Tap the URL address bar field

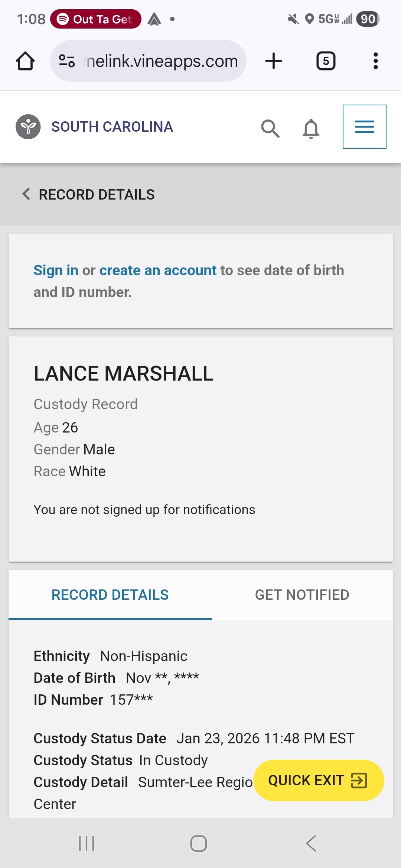pyautogui.click(x=161, y=61)
